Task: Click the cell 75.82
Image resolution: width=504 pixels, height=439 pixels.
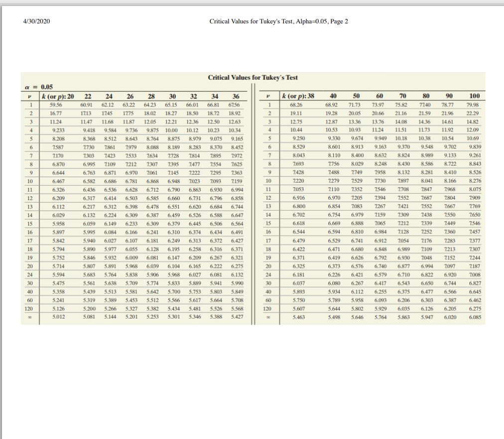Action: [x=401, y=105]
